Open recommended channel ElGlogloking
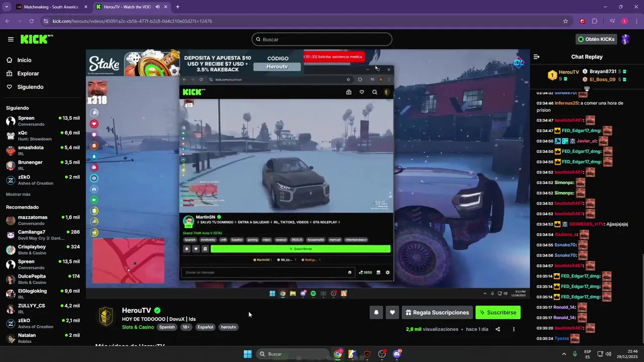 [43, 294]
